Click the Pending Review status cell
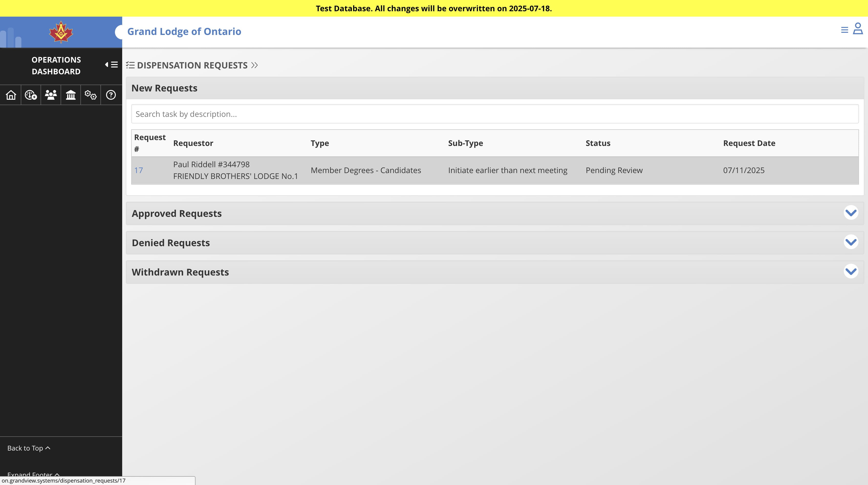This screenshot has width=868, height=485. pyautogui.click(x=614, y=171)
